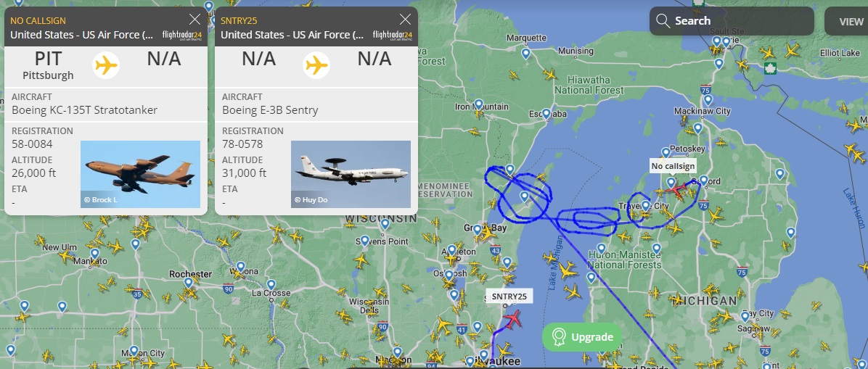
Task: Select the airport pin at La Crosse
Action: (x=269, y=283)
